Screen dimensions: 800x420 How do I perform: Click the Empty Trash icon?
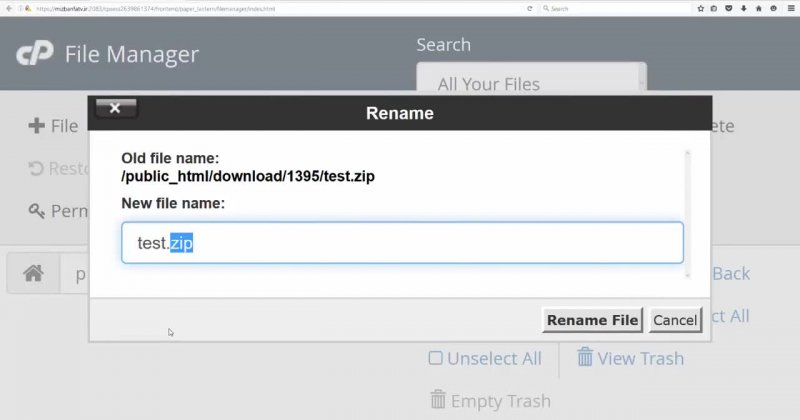pos(437,400)
